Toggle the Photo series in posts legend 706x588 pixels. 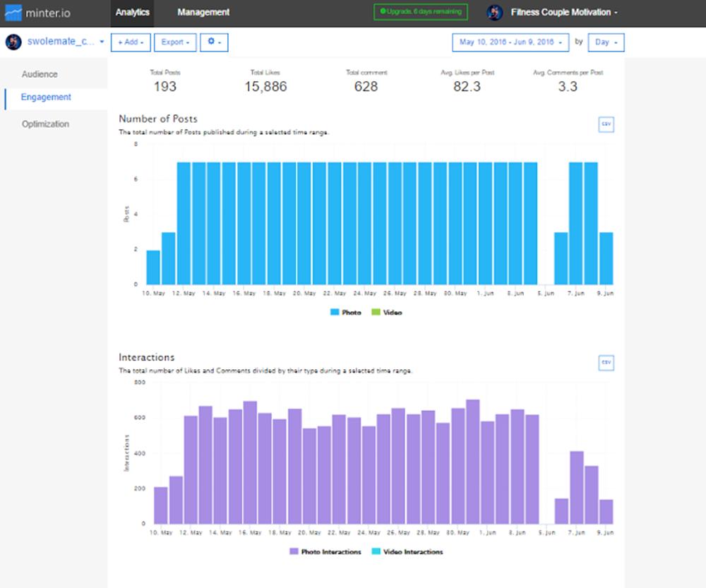pos(346,312)
